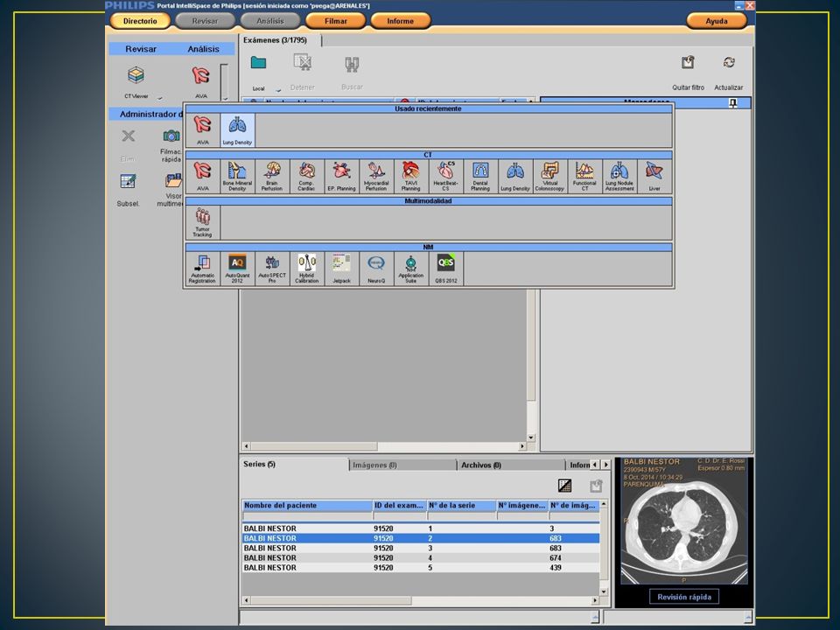Open the Archivos (0) tab
840x630 pixels.
click(511, 465)
